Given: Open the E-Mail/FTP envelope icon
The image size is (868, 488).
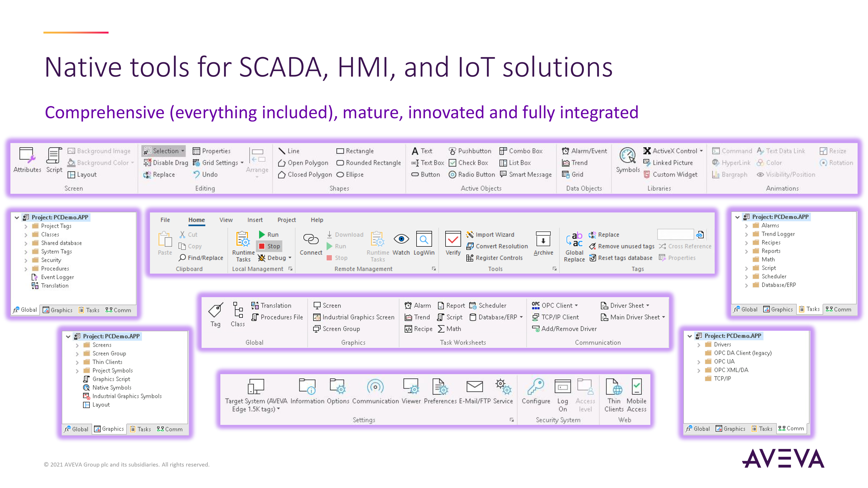Looking at the screenshot, I should tap(474, 387).
